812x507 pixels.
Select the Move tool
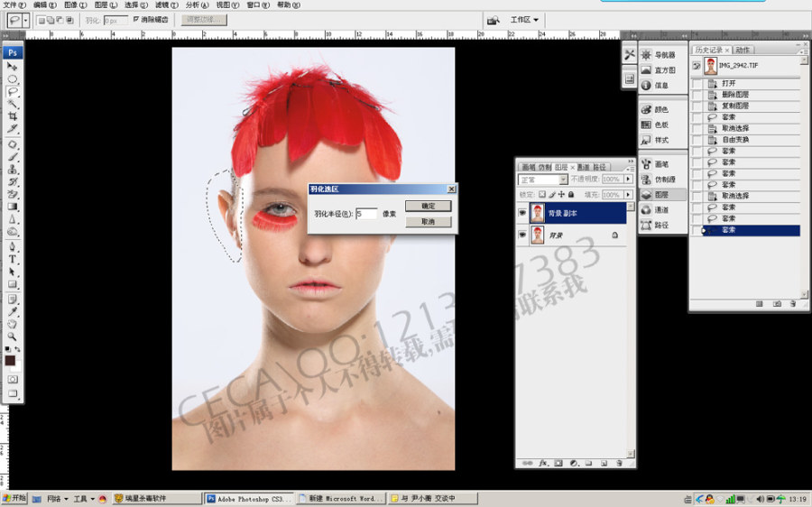13,66
